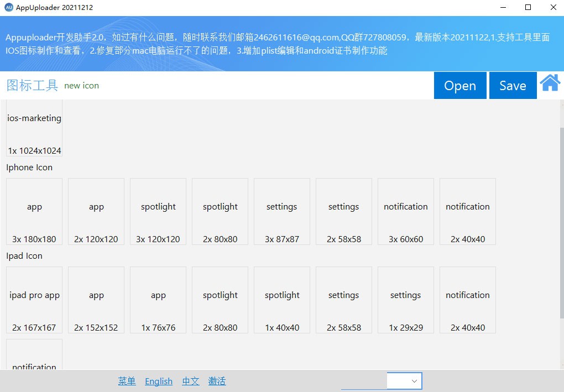The width and height of the screenshot is (564, 392).
Task: Select the iPhone app 3x 180x180 icon slot
Action: click(x=34, y=211)
